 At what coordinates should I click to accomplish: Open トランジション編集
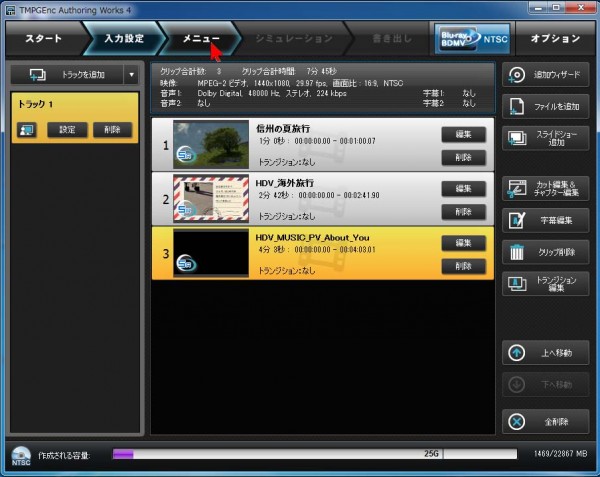click(545, 284)
